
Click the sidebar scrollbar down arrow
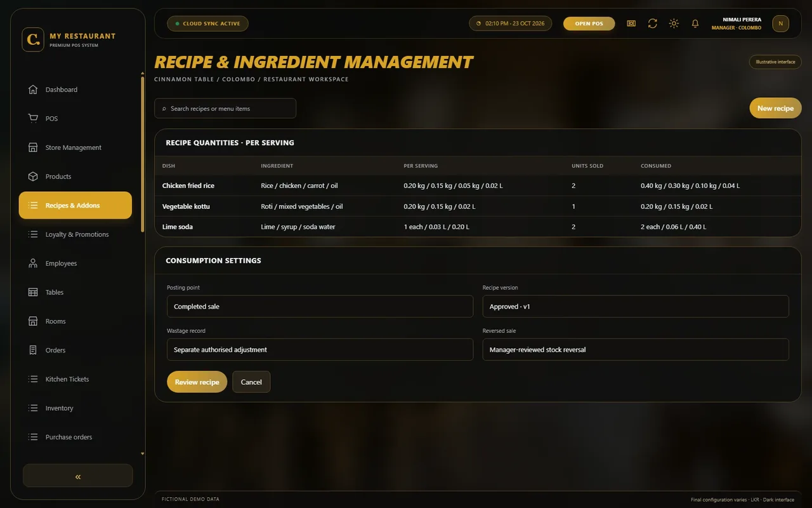142,454
